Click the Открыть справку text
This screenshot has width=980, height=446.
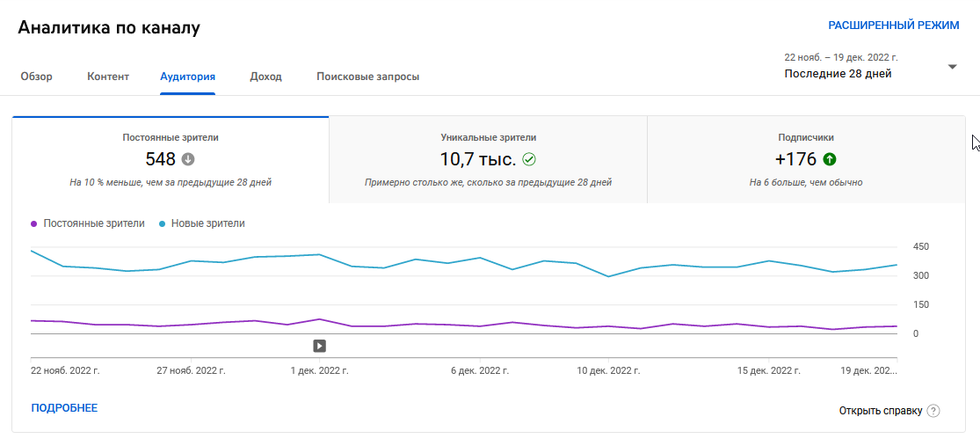tap(881, 411)
